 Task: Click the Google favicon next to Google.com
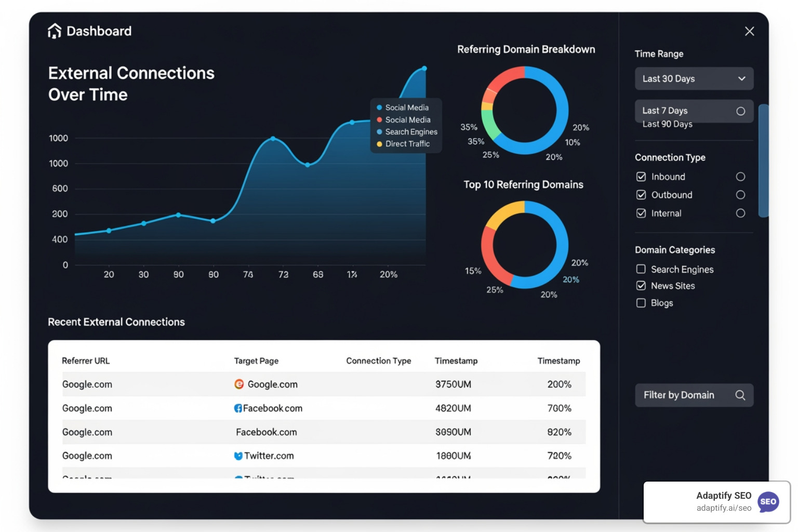[239, 384]
